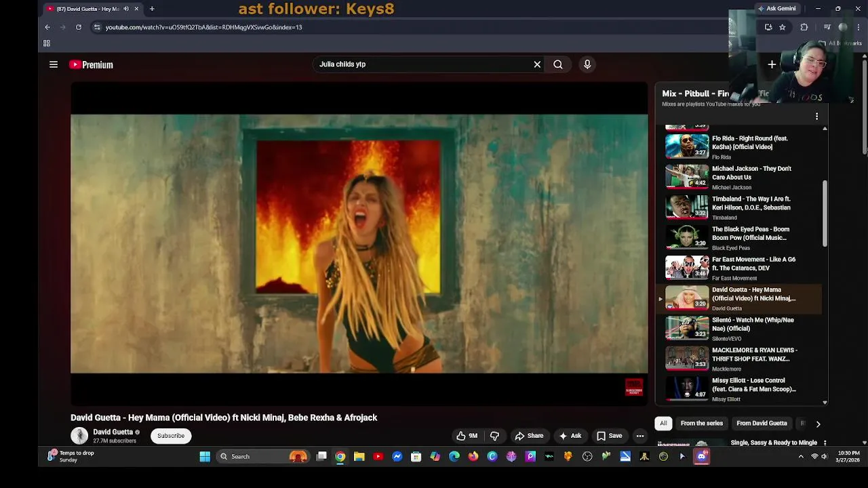
Task: Open Windows Start menu
Action: coord(205,457)
